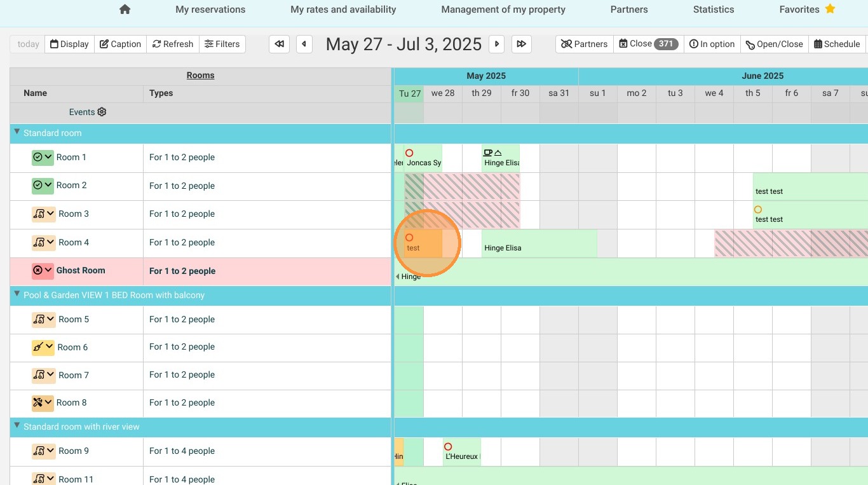Open Room 9 status dropdown
The height and width of the screenshot is (485, 868).
click(x=43, y=451)
